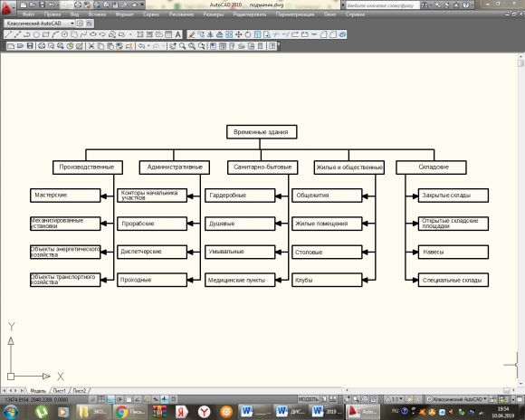Click the Plot printer icon in standard toolbar
This screenshot has height=420, width=525.
pos(41,46)
